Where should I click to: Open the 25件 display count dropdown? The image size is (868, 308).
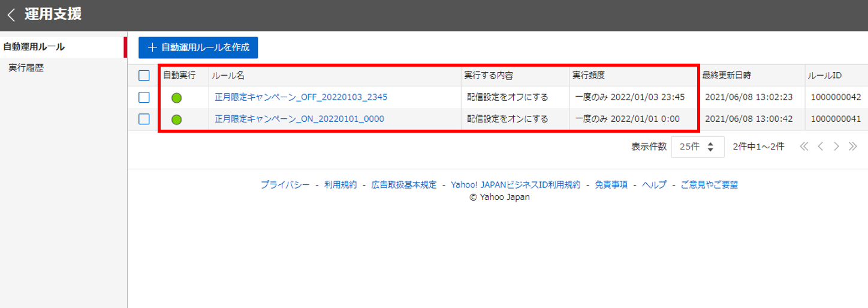(x=698, y=146)
